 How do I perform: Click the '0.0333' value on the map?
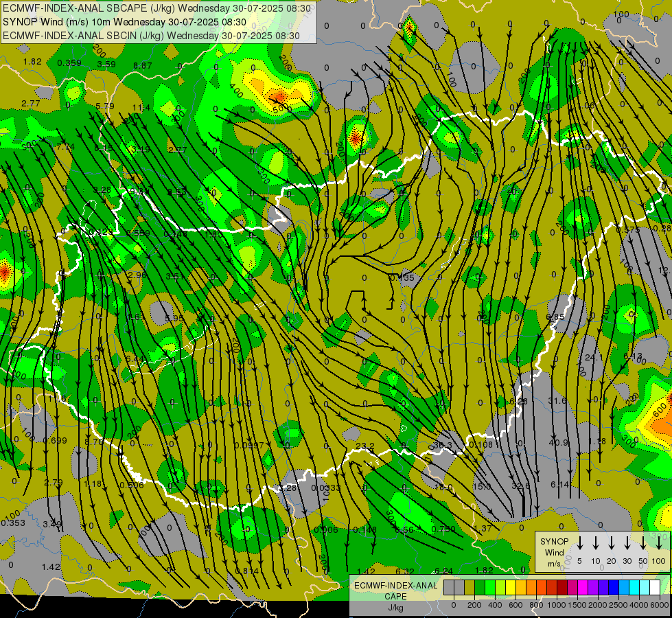[326, 488]
